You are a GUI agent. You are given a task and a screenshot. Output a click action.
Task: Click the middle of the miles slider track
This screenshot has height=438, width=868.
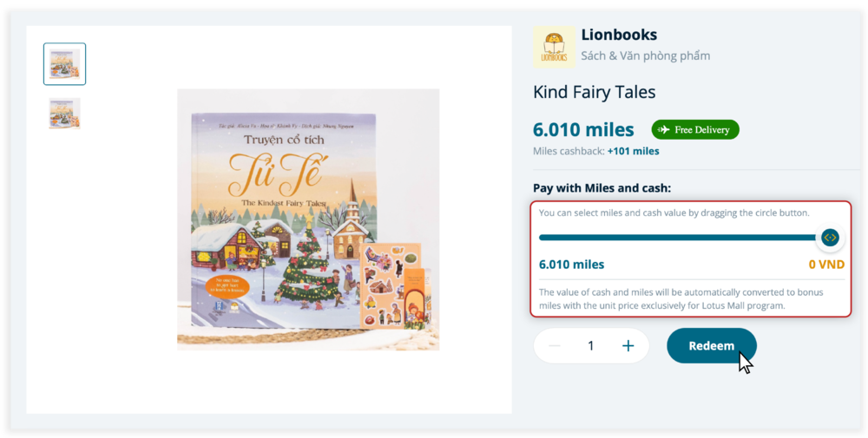point(677,237)
